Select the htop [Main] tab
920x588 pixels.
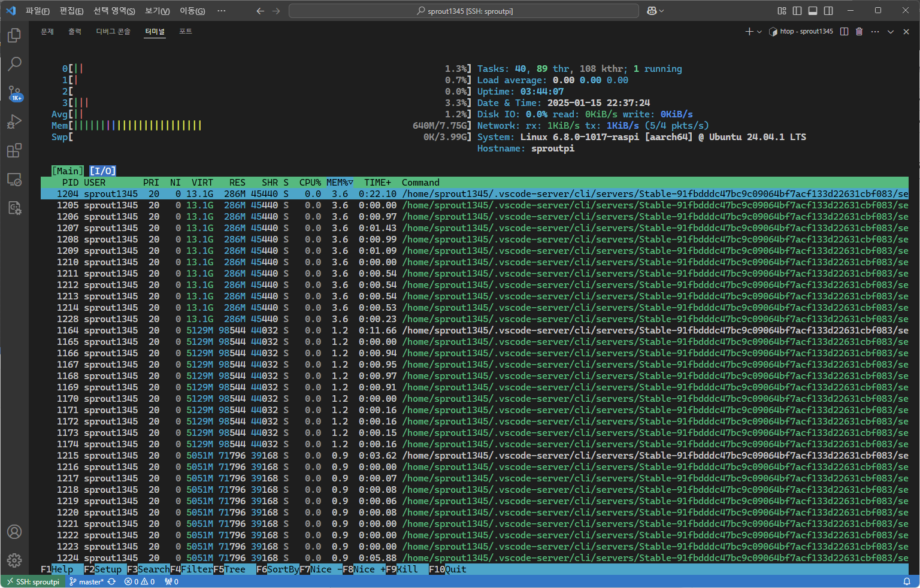tap(68, 171)
